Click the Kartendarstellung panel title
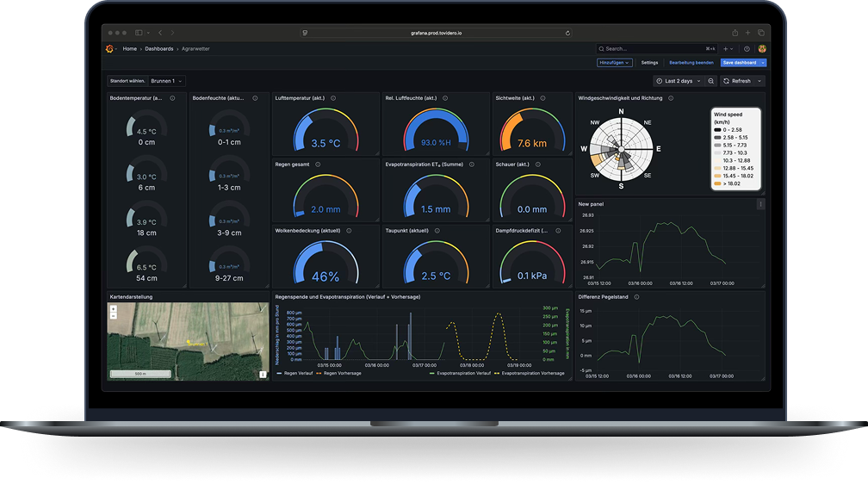 [x=131, y=297]
